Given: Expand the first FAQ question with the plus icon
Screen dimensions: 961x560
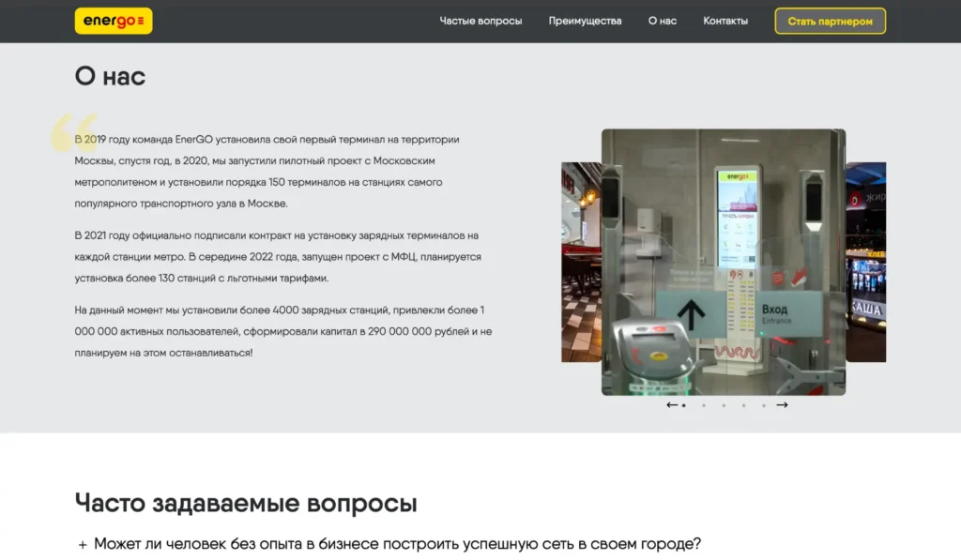Looking at the screenshot, I should [x=83, y=545].
